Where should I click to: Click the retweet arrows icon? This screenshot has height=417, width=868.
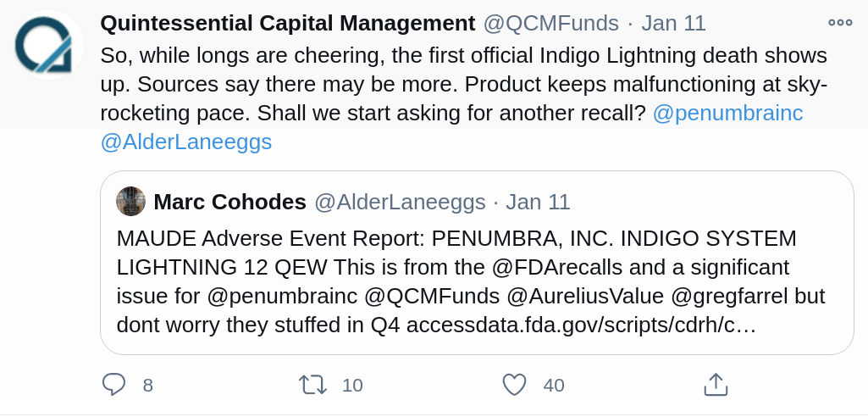(x=312, y=385)
